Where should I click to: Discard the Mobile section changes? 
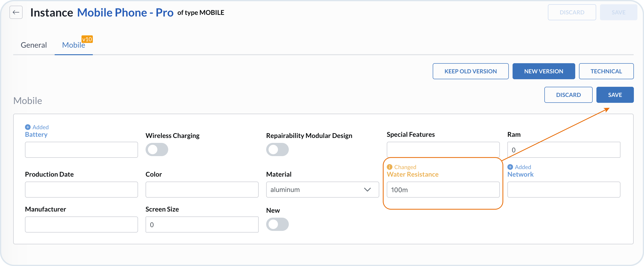pyautogui.click(x=568, y=95)
